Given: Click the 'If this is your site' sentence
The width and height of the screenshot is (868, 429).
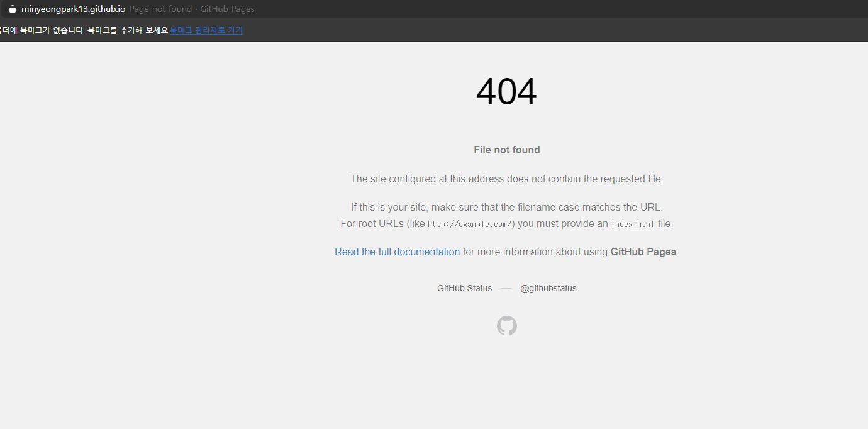Looking at the screenshot, I should [507, 207].
